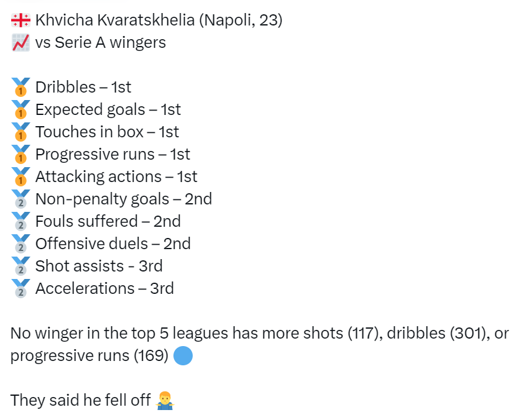
Task: Tap the gold medal by Touches in box
Action: (x=21, y=132)
